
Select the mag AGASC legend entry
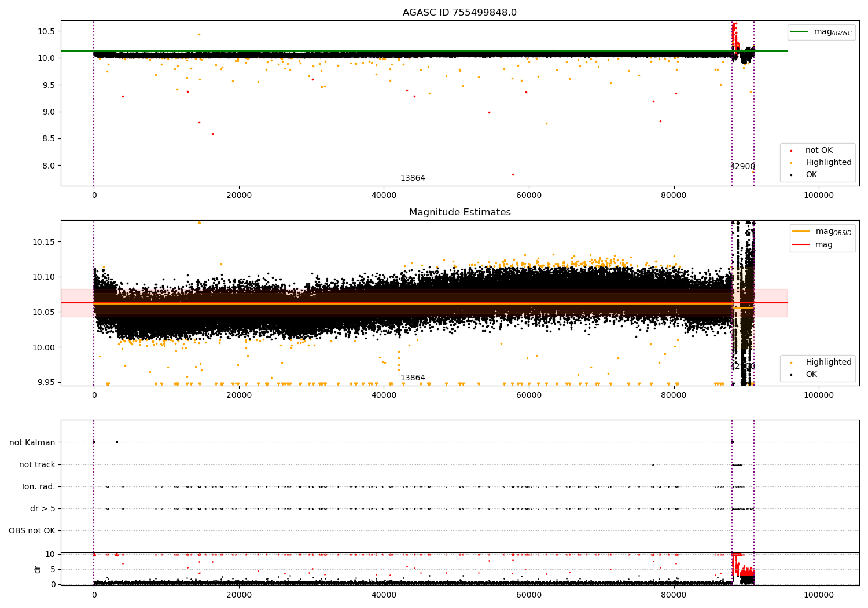[822, 32]
